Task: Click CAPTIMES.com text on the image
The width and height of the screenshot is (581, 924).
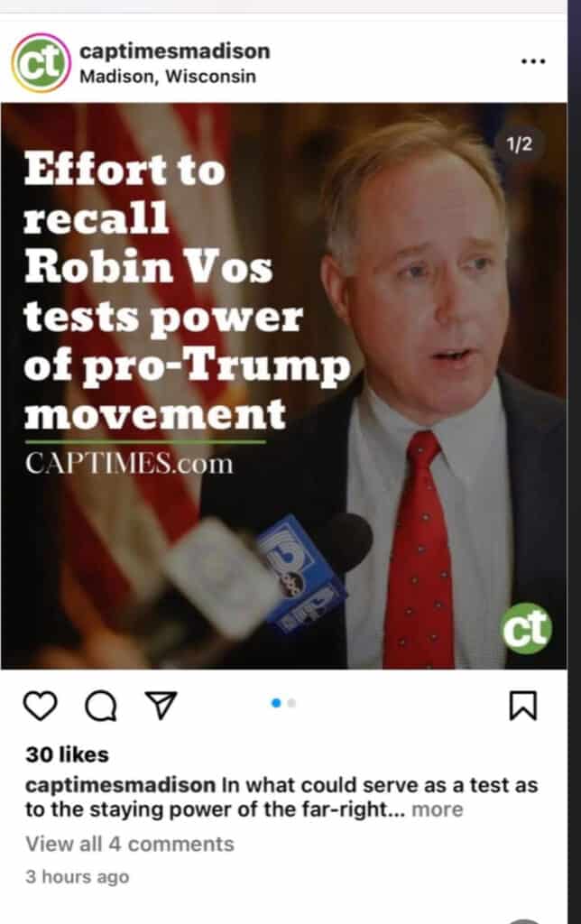Action: tap(129, 463)
